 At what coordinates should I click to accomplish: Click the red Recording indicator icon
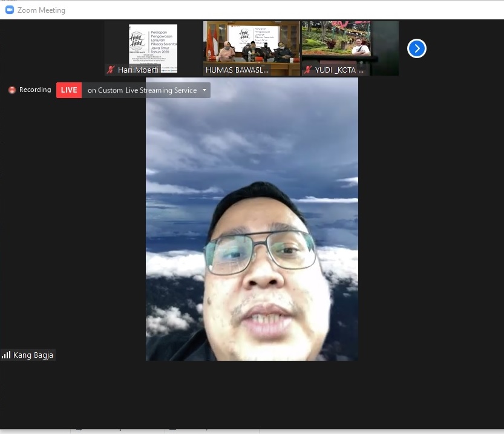[x=12, y=90]
